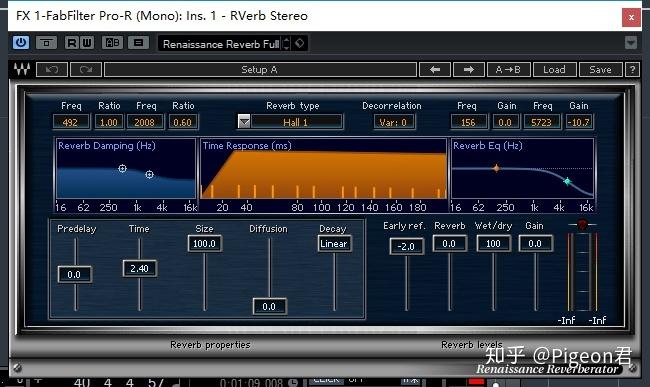The height and width of the screenshot is (387, 650).
Task: Click the next preset right arrow
Action: click(x=469, y=70)
